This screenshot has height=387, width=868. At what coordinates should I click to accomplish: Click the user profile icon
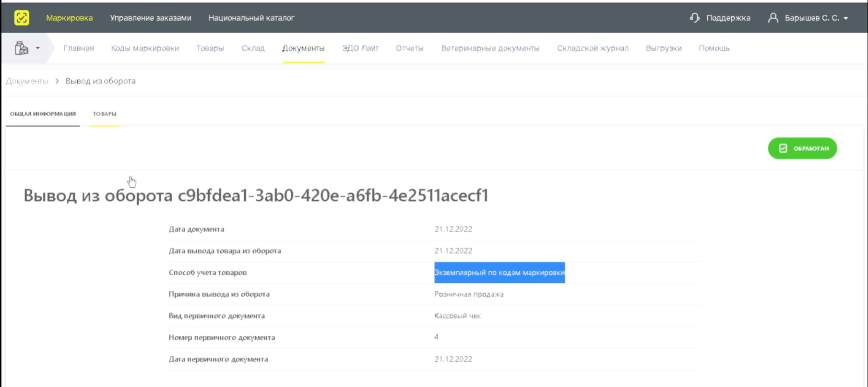773,18
